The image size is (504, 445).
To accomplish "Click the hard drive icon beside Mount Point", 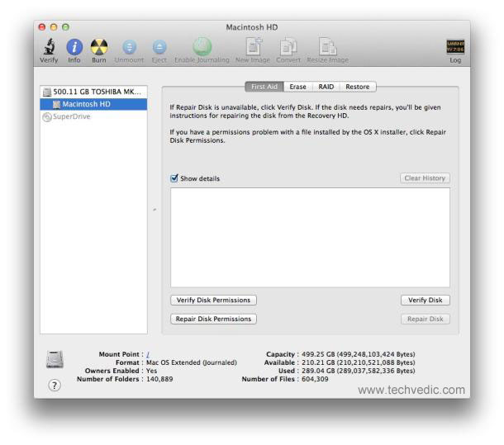I will (55, 359).
